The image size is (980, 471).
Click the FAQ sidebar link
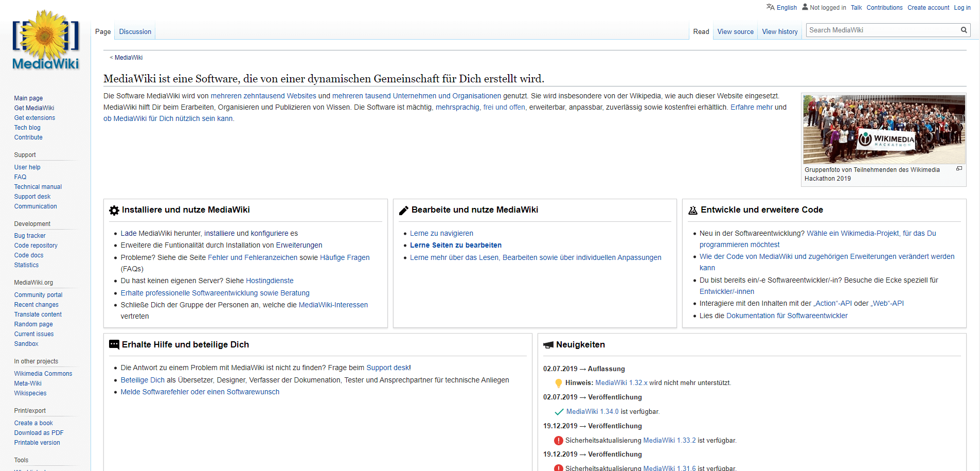point(20,177)
